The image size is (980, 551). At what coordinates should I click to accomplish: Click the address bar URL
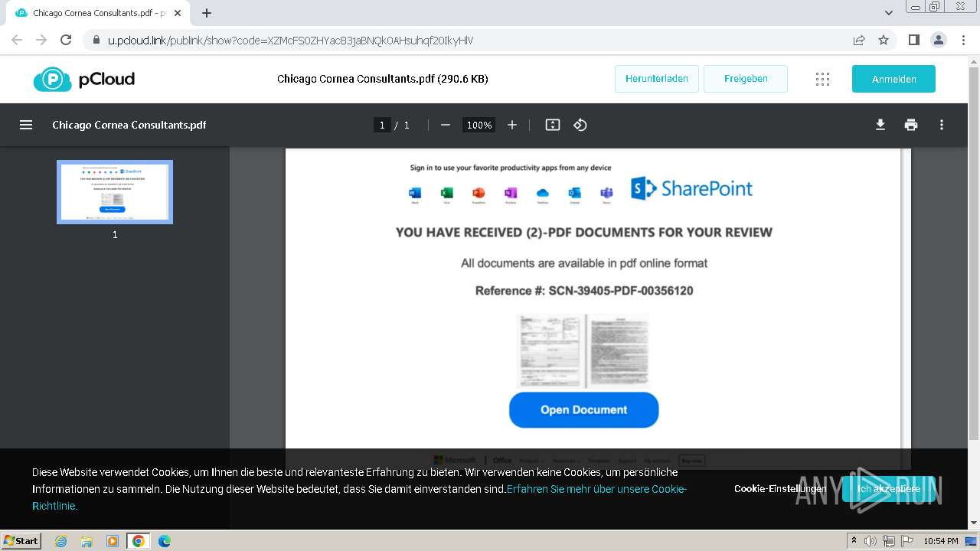tap(291, 40)
